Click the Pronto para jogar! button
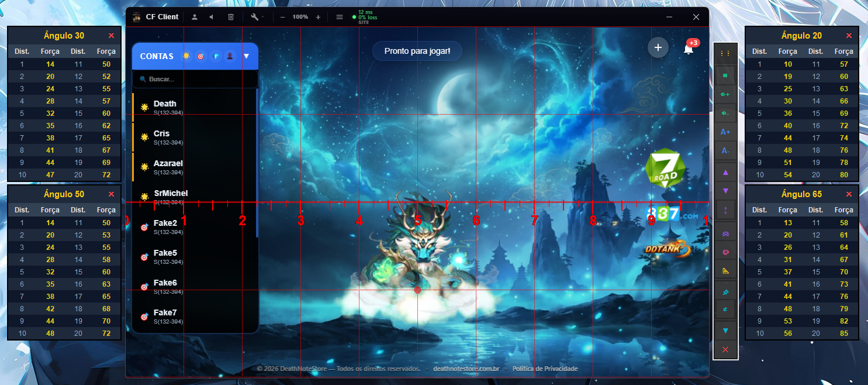 417,51
